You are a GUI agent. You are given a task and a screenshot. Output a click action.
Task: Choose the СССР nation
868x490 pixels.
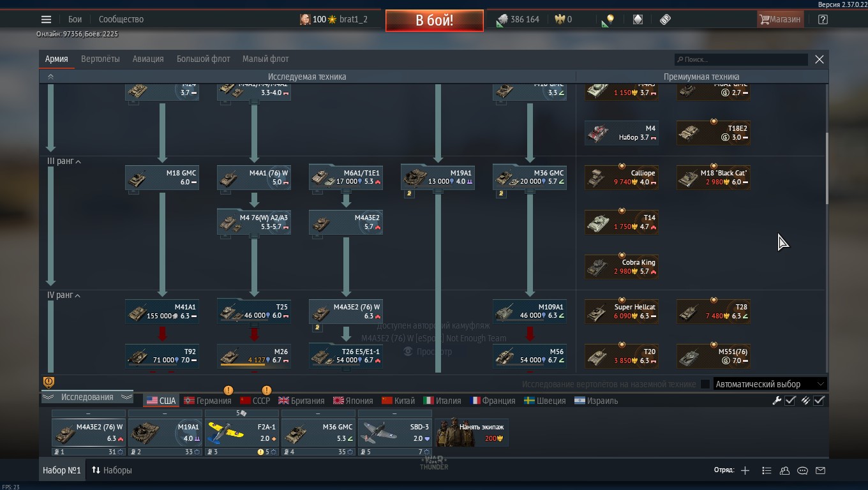coord(255,401)
